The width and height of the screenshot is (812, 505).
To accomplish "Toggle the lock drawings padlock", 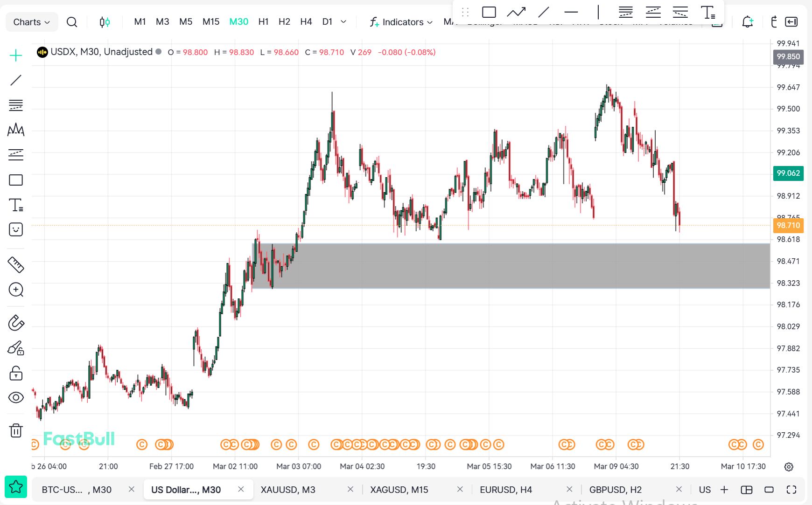I will (16, 373).
